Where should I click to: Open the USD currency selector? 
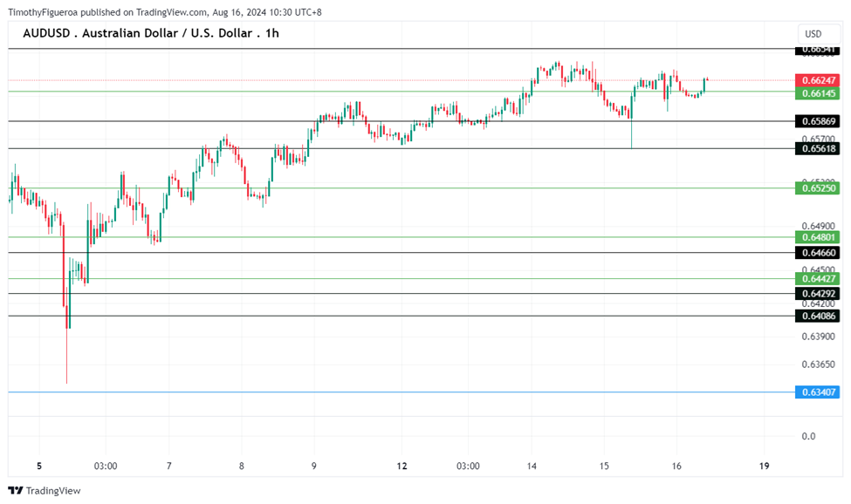click(x=813, y=34)
